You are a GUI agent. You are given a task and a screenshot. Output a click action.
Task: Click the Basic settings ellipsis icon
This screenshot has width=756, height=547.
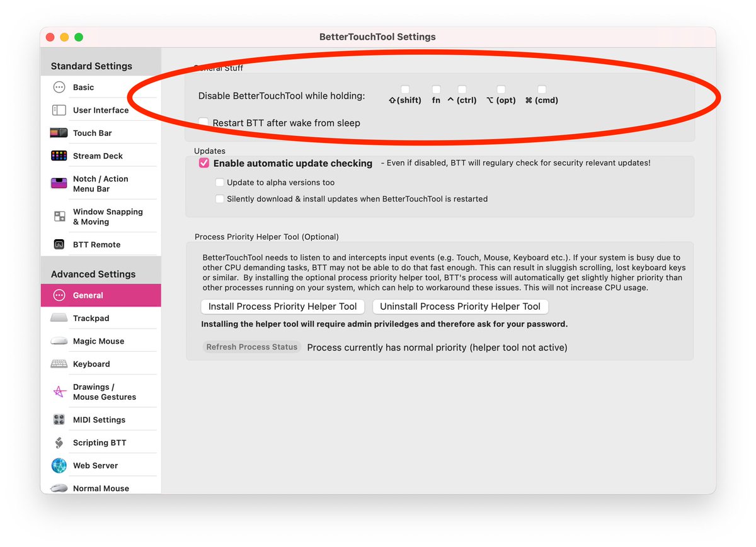tap(59, 87)
